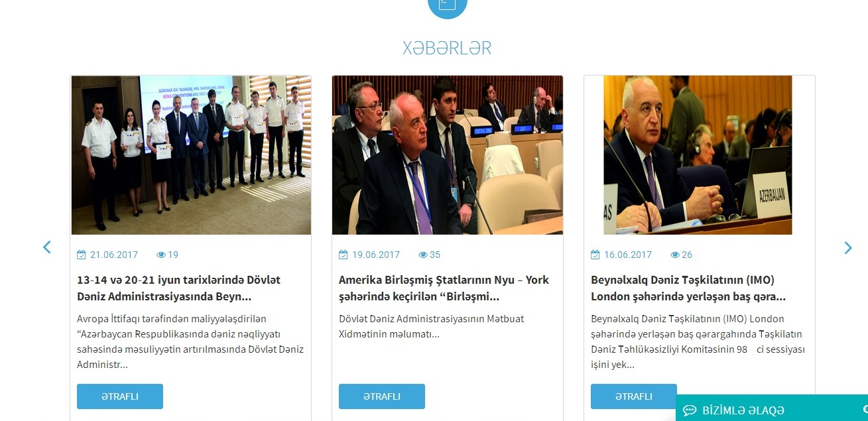The width and height of the screenshot is (868, 421).
Task: Click the news document icon above XƏBƏRLƏR
Action: [448, 6]
